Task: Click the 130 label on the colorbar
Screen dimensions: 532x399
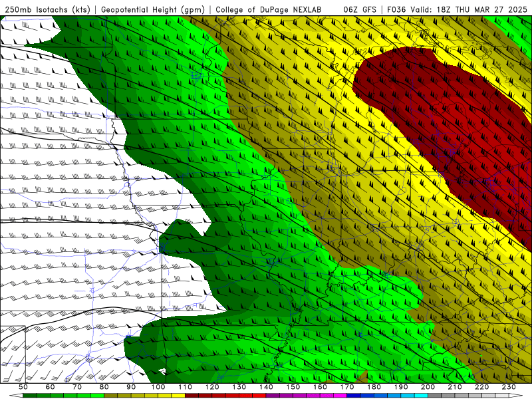Action: click(x=239, y=387)
